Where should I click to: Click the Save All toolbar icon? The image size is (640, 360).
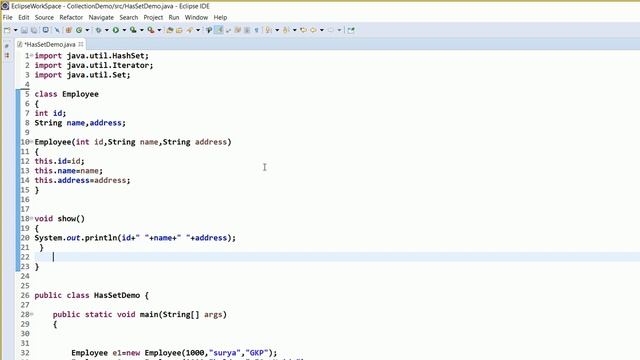(34, 30)
